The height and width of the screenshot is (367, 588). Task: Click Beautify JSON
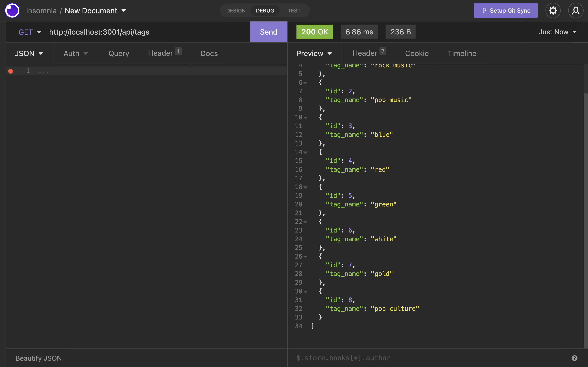click(x=38, y=358)
